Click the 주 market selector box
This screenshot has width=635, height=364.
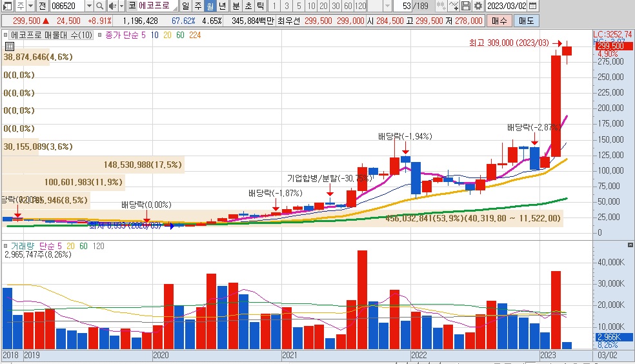click(x=20, y=6)
